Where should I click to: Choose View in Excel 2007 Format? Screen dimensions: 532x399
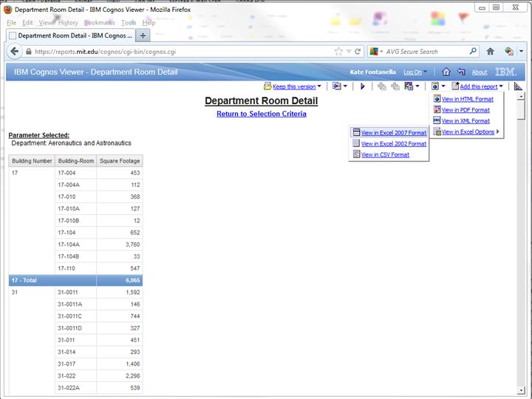pos(393,132)
